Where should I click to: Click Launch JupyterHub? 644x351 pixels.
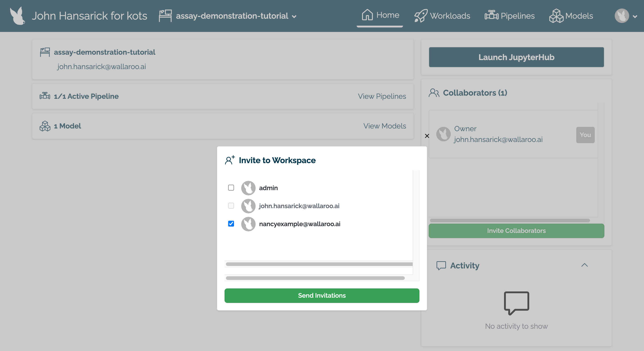click(x=516, y=57)
